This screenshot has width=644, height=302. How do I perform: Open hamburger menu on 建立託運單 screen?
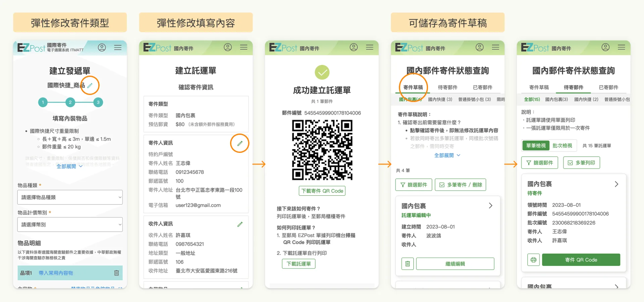[244, 47]
